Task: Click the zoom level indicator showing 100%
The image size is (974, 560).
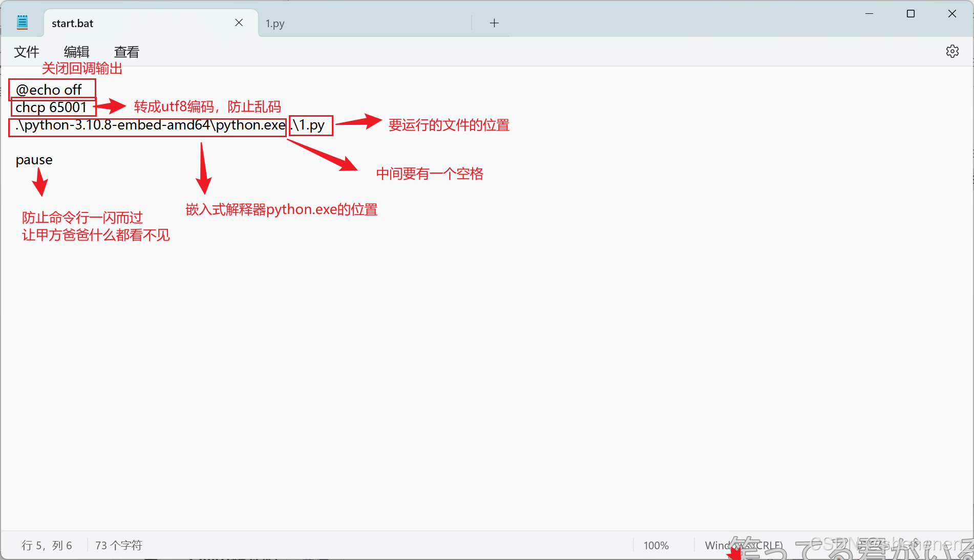Action: click(x=656, y=545)
